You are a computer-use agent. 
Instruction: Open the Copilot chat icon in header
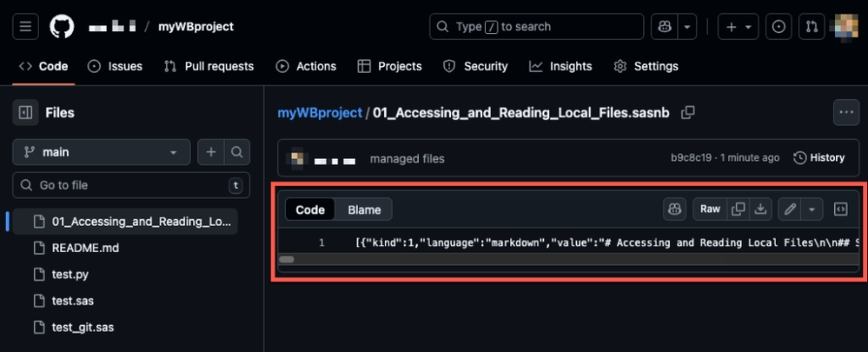pyautogui.click(x=664, y=27)
